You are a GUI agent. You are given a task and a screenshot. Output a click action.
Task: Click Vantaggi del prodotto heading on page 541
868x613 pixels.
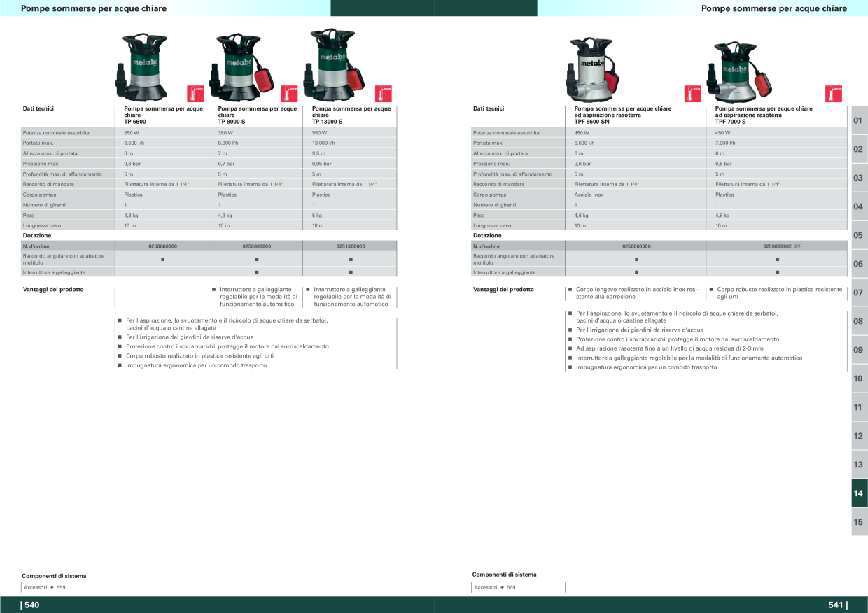pyautogui.click(x=503, y=289)
